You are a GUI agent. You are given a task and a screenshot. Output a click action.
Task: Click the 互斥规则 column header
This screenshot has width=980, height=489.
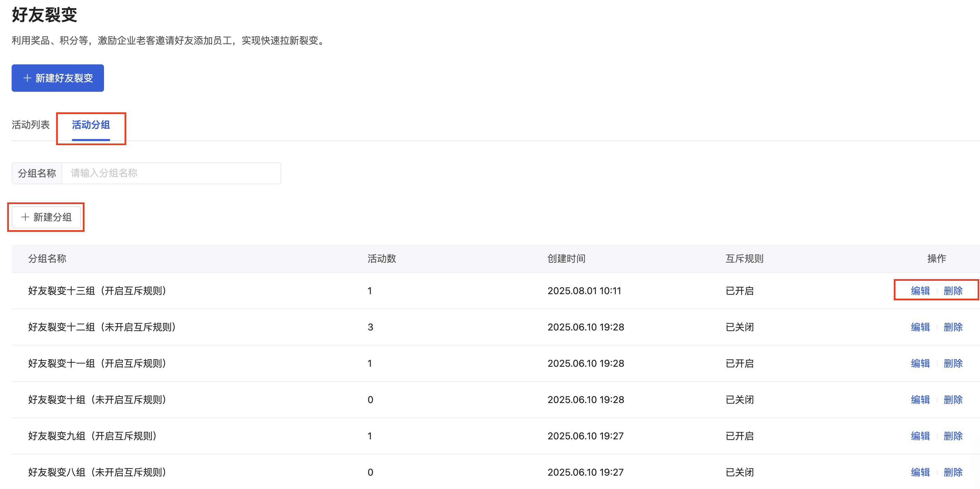(x=744, y=259)
